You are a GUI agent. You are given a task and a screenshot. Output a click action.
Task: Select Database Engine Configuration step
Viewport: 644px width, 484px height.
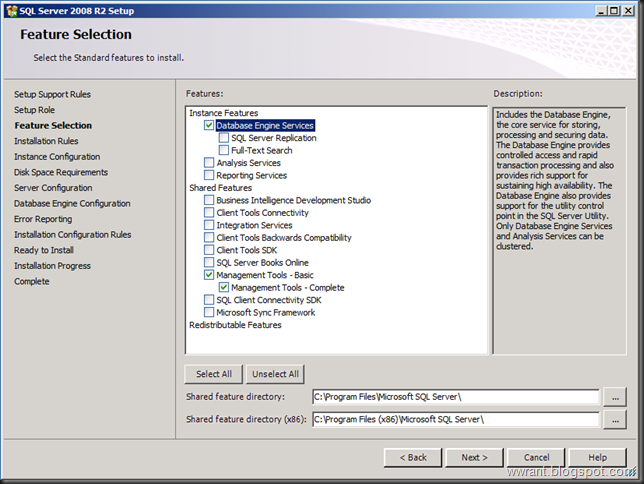point(72,203)
